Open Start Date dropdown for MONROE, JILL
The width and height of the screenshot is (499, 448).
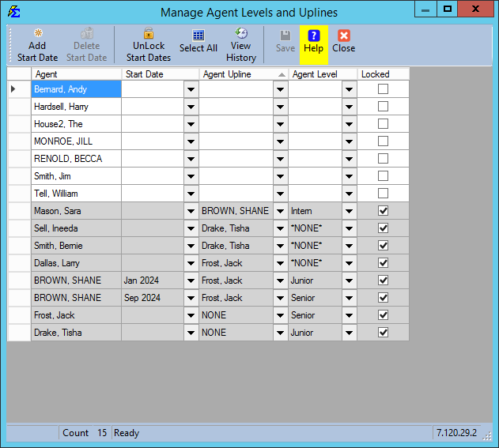pyautogui.click(x=191, y=141)
